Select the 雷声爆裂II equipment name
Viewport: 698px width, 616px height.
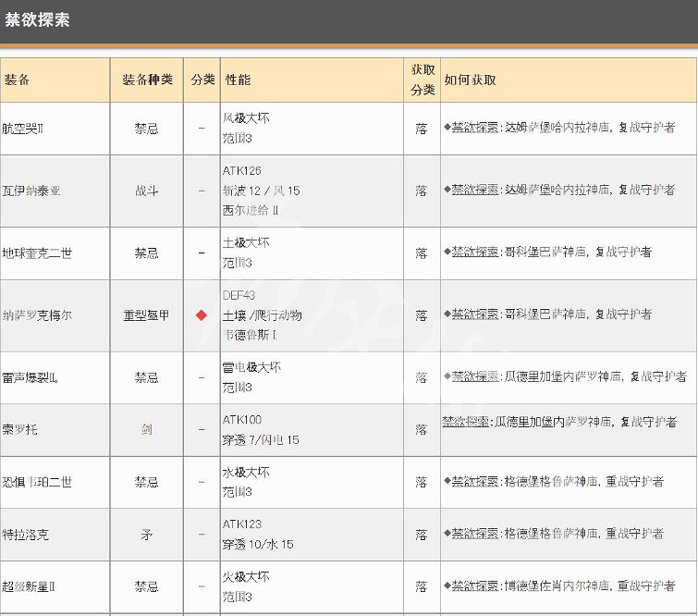pyautogui.click(x=30, y=378)
